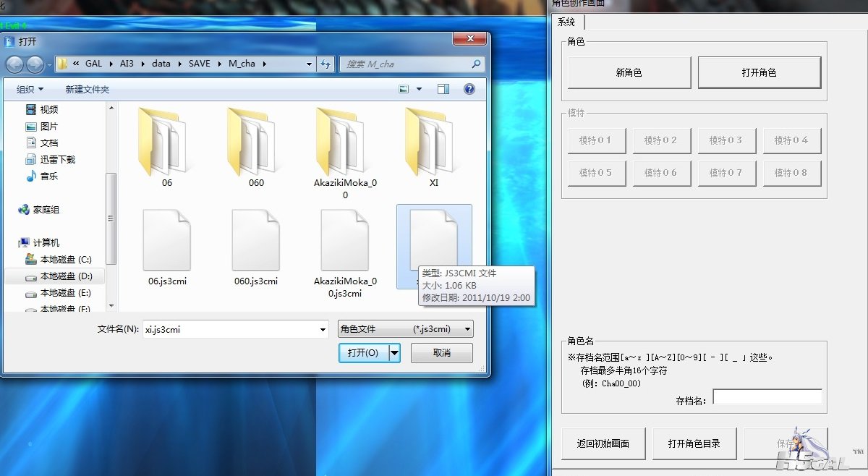Click the 打开角色目录 button
Image resolution: width=868 pixels, height=476 pixels.
coord(694,443)
